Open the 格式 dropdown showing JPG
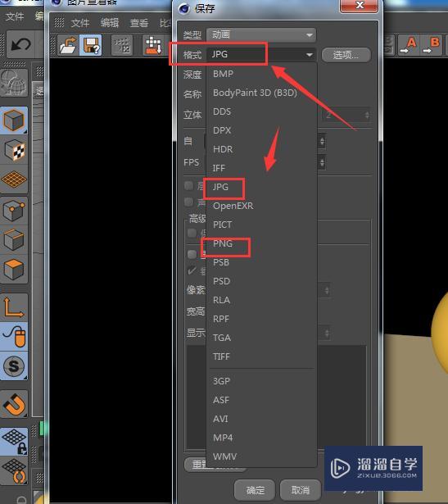 [x=261, y=54]
